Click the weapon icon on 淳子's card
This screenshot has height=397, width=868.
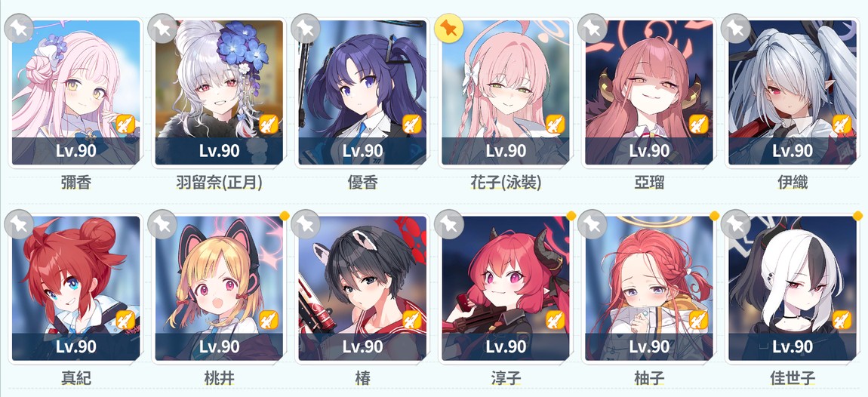(556, 320)
